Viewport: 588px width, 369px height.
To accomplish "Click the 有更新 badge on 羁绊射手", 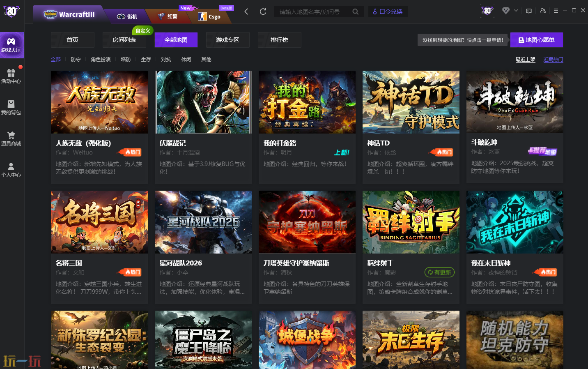I will click(x=439, y=272).
